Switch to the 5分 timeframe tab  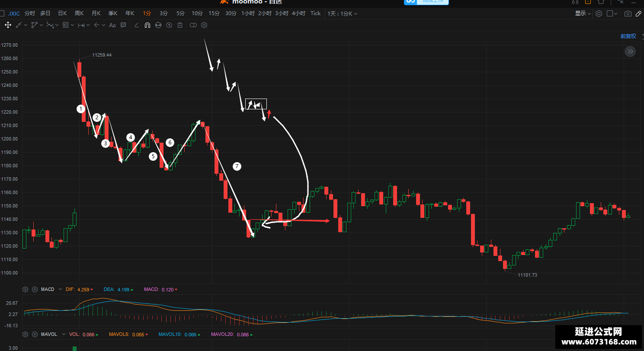pos(180,13)
